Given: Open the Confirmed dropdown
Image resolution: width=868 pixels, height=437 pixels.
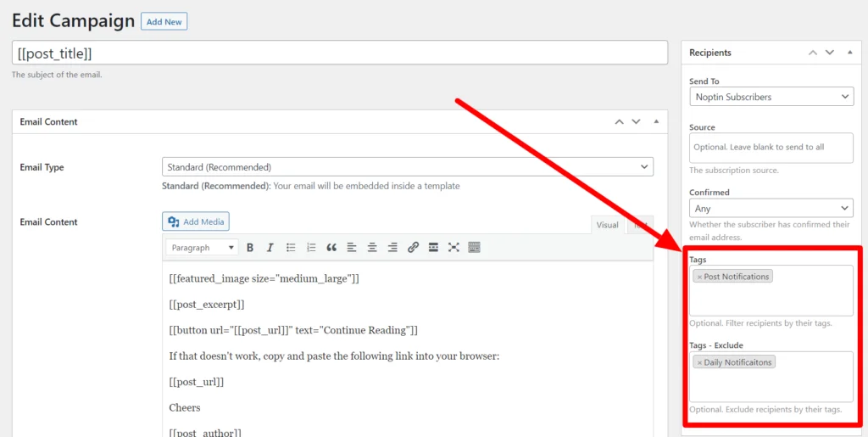Looking at the screenshot, I should (x=771, y=208).
